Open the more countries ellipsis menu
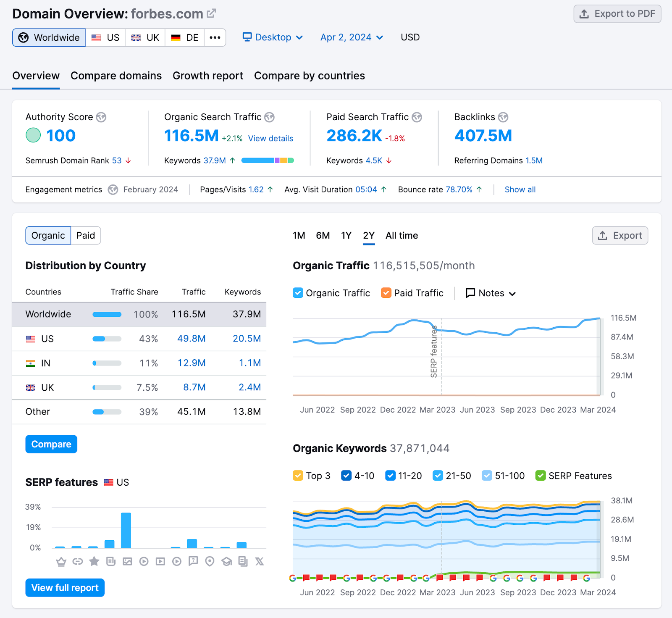Viewport: 672px width, 618px height. [215, 37]
